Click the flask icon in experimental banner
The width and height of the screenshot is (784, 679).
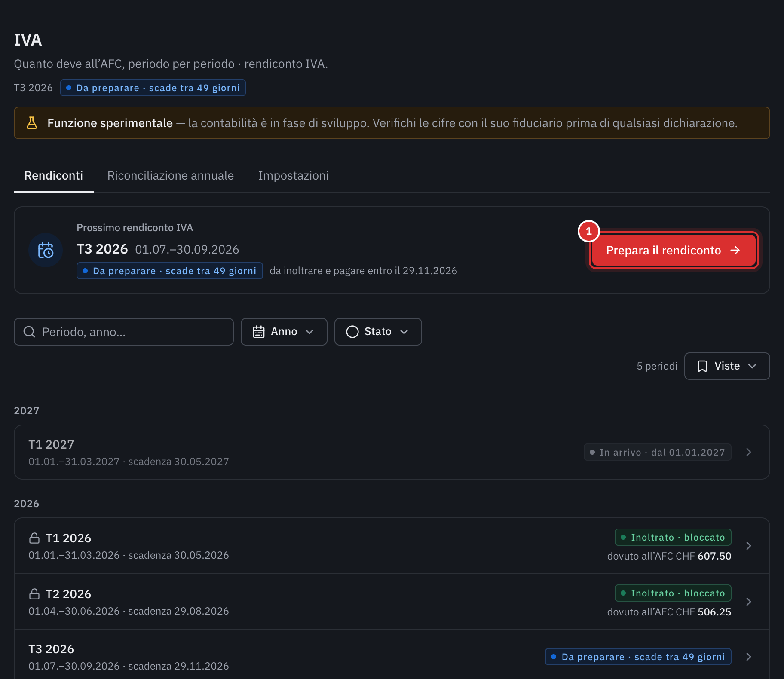click(32, 123)
